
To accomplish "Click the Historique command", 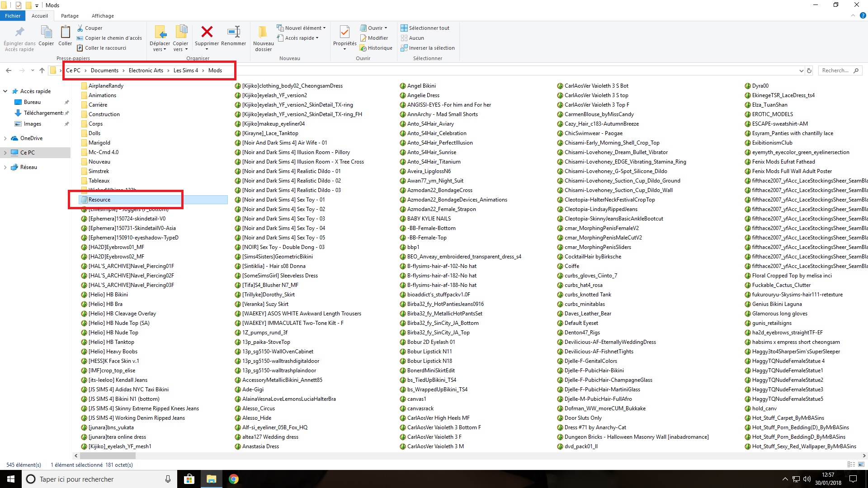I will 376,48.
